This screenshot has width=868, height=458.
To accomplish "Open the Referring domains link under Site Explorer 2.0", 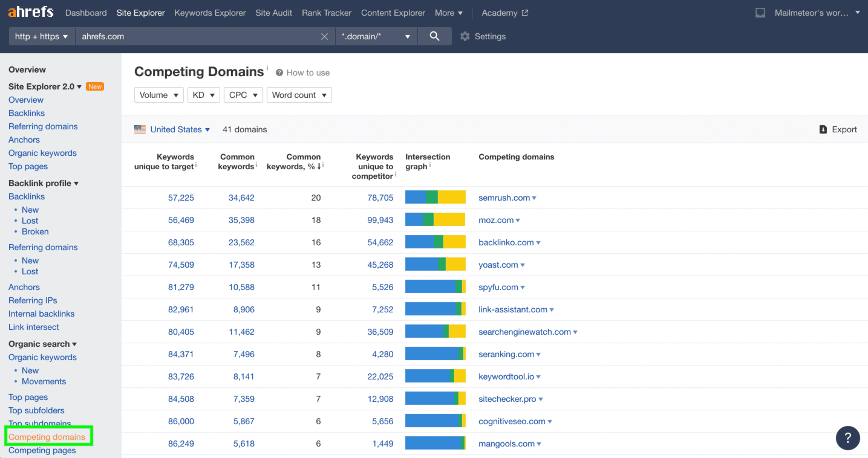I will click(43, 126).
